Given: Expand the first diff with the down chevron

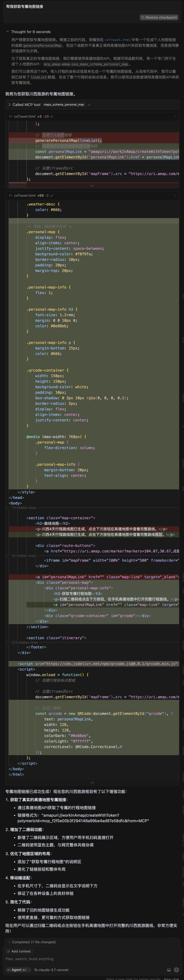Looking at the screenshot, I should [92, 186].
